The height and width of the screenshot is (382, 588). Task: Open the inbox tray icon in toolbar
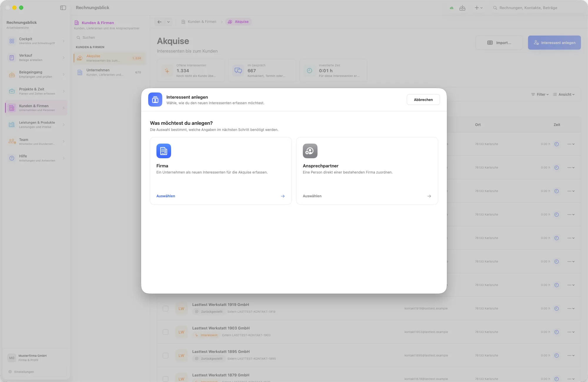[462, 8]
